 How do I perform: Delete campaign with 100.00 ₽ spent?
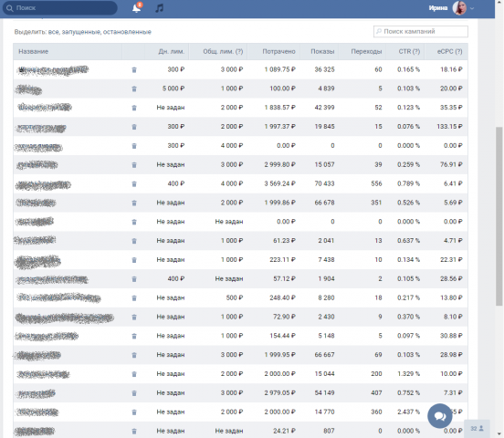click(x=134, y=89)
